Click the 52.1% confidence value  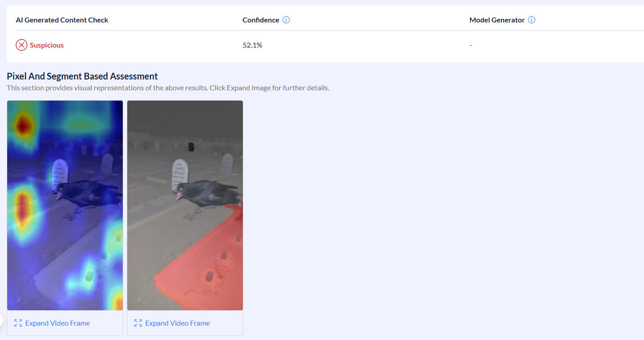tap(252, 45)
